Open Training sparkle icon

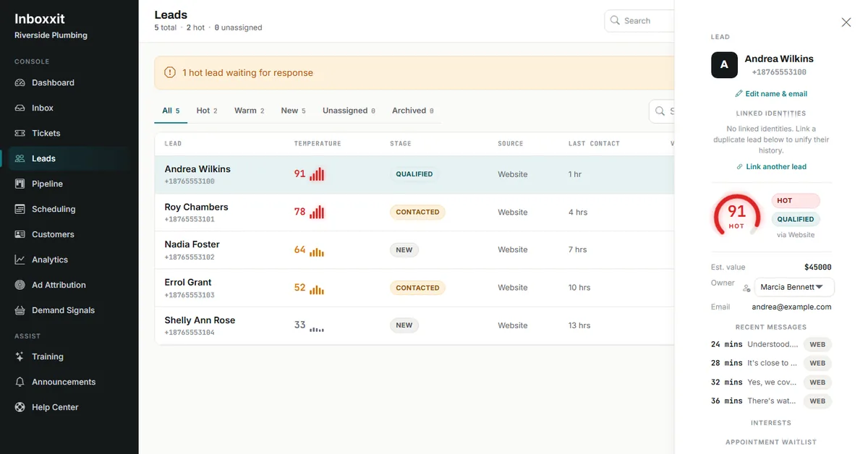click(x=20, y=356)
